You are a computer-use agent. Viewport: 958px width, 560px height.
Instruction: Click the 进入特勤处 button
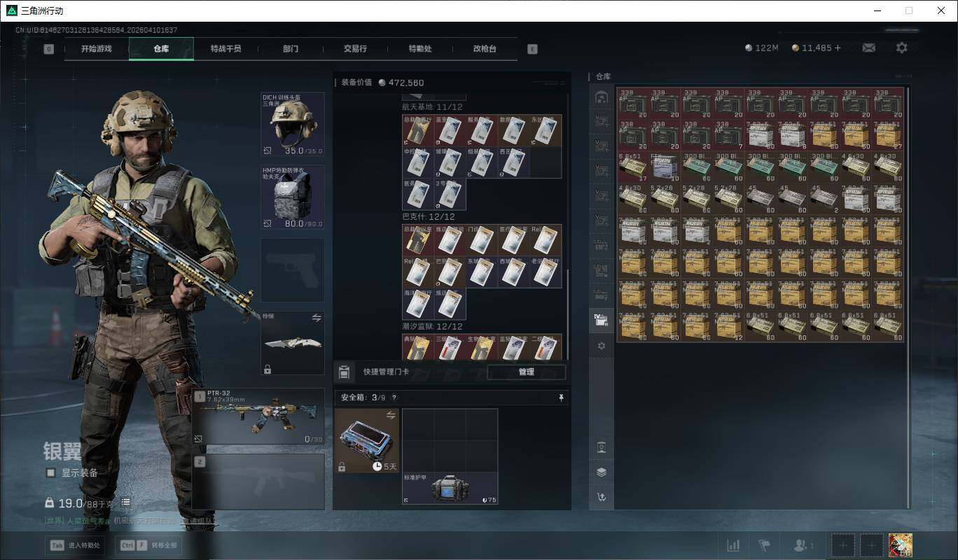(75, 545)
